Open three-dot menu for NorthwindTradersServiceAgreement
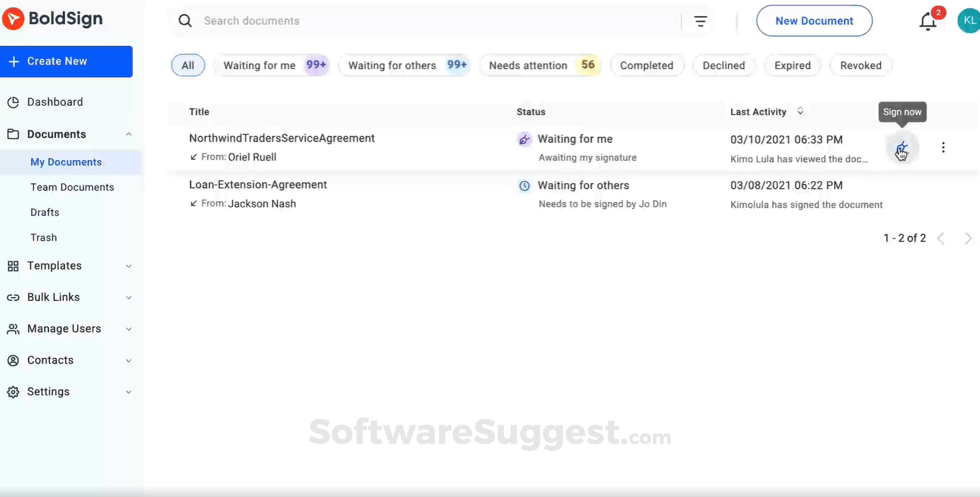Viewport: 980px width, 497px height. pyautogui.click(x=943, y=148)
